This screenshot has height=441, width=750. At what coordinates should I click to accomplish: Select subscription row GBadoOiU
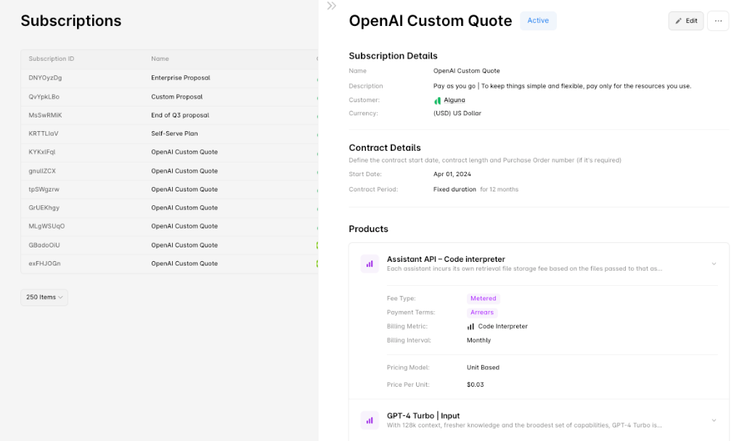pos(169,245)
